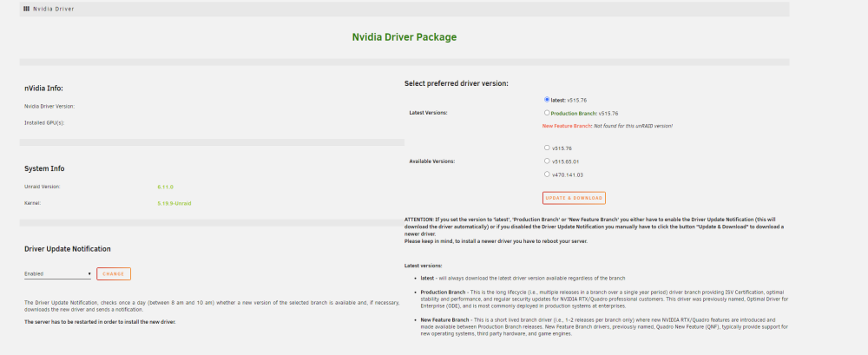Click the 'Unraid Version:' label
The width and height of the screenshot is (868, 355).
tap(42, 187)
